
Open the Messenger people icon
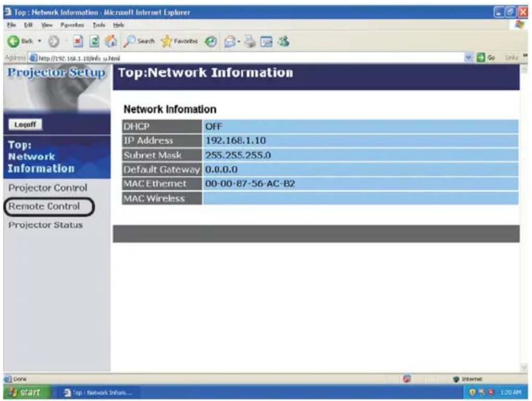283,41
